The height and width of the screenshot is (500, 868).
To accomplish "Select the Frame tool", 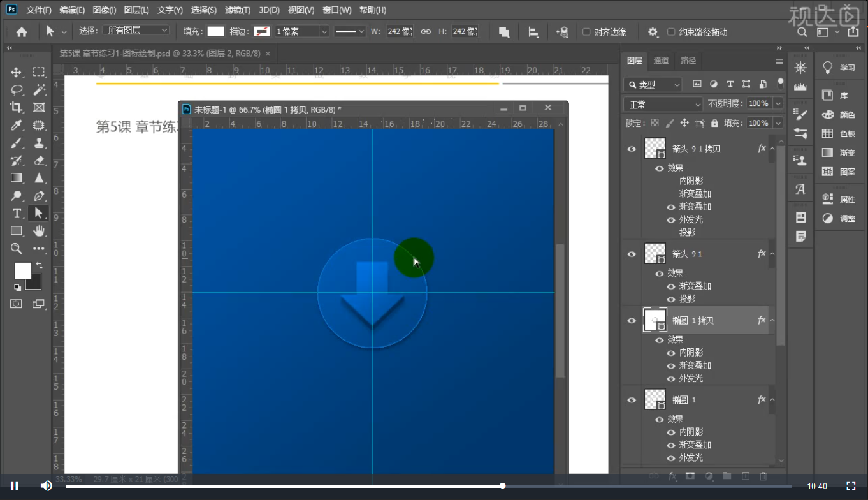I will click(x=39, y=108).
